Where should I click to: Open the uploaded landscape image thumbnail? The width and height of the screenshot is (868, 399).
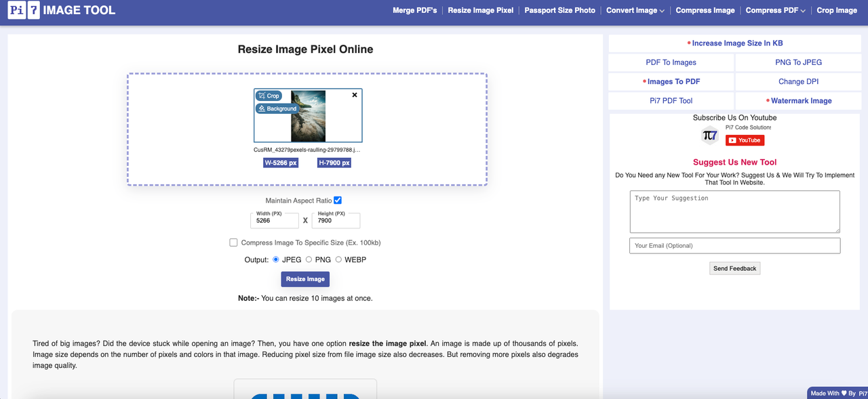point(308,116)
